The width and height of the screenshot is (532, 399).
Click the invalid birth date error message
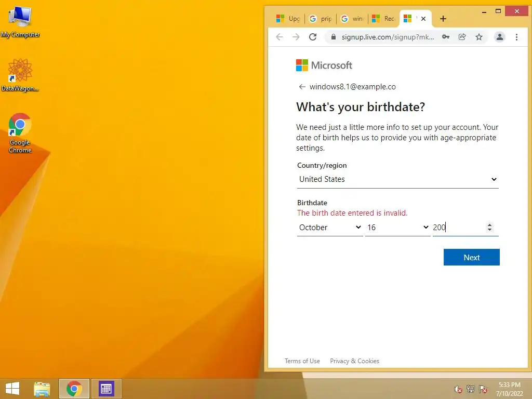tap(352, 212)
